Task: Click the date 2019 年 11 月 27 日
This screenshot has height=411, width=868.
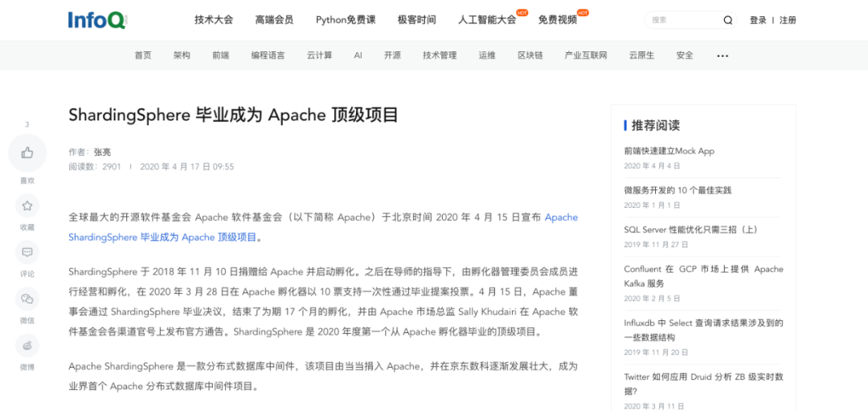Action: coord(656,245)
